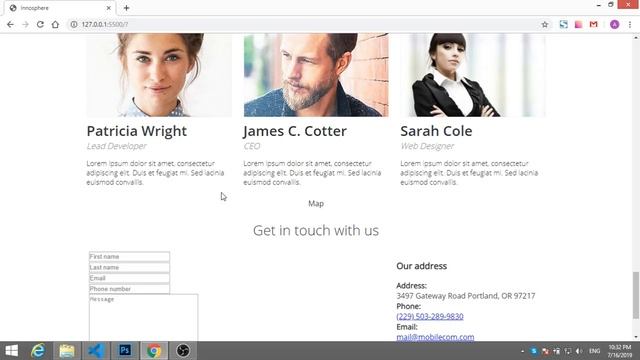The image size is (640, 360).
Task: Open File Explorer from the taskbar
Action: click(x=67, y=351)
